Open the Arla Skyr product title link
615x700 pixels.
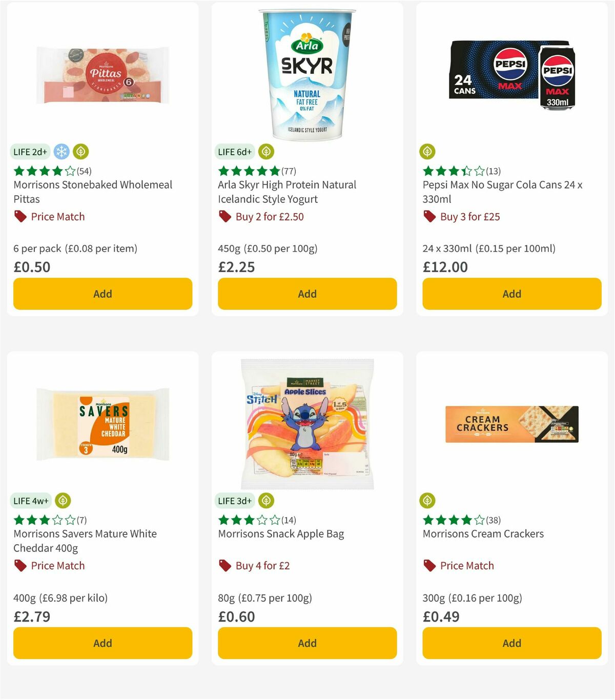(x=285, y=192)
